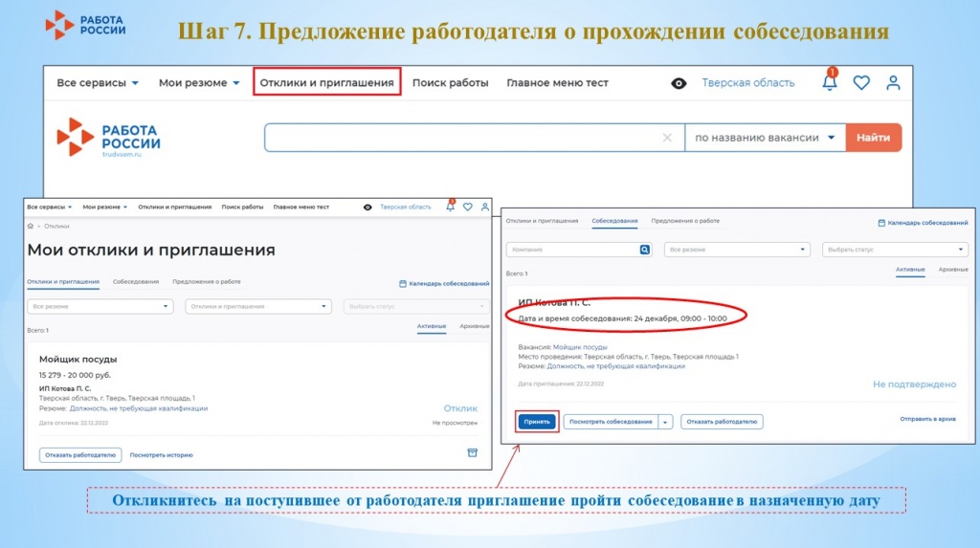
Task: Click the archive box icon on the Мойщик посуды card
Action: coord(473,453)
